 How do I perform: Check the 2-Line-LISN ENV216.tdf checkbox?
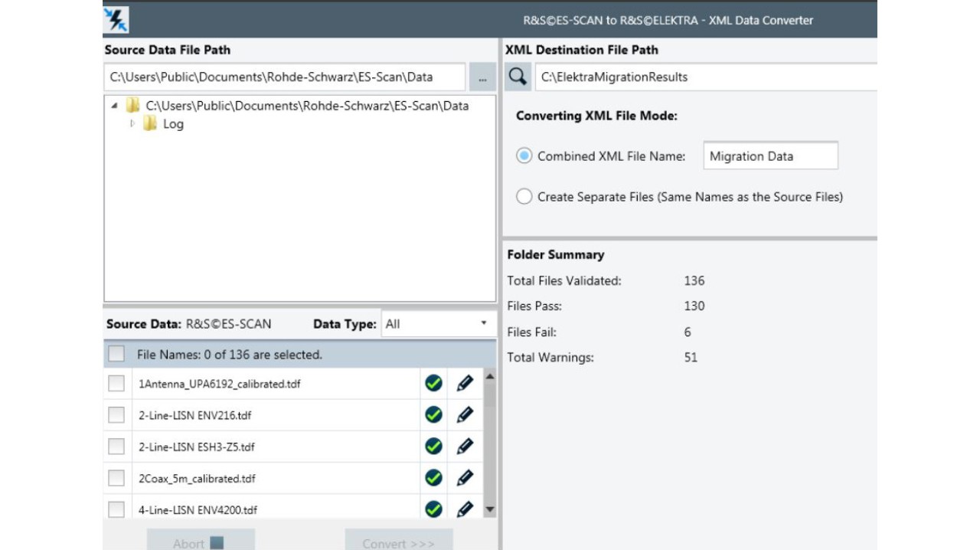point(116,414)
